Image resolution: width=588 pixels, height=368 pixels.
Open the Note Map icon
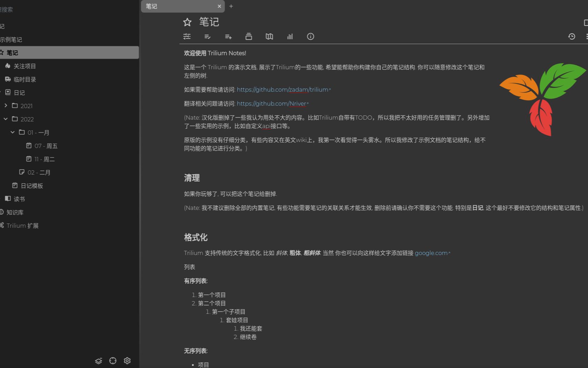point(269,36)
